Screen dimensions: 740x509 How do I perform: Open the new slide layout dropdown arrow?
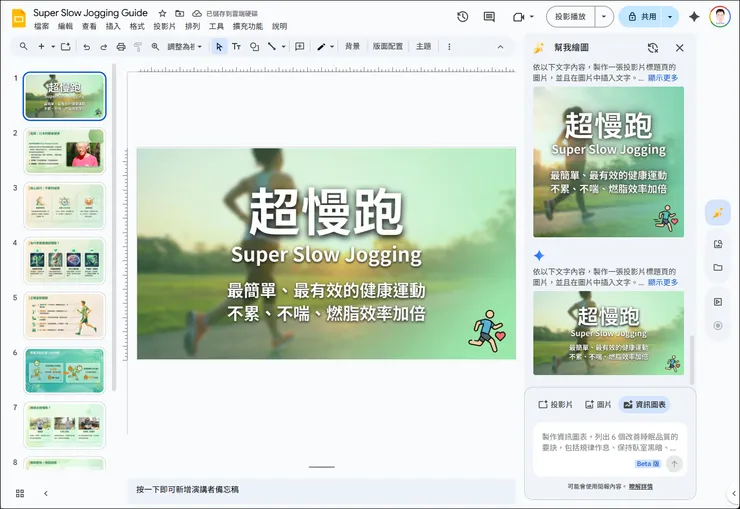point(53,47)
